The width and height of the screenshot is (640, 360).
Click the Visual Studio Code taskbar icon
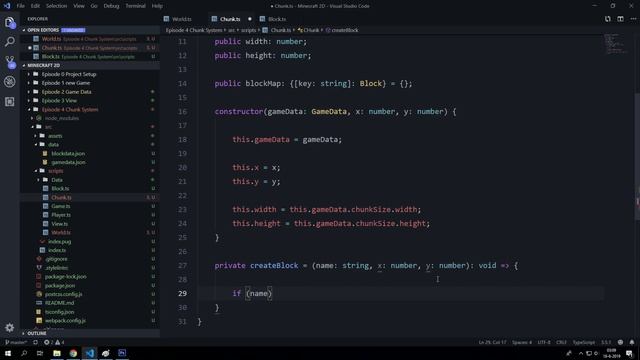click(x=89, y=353)
